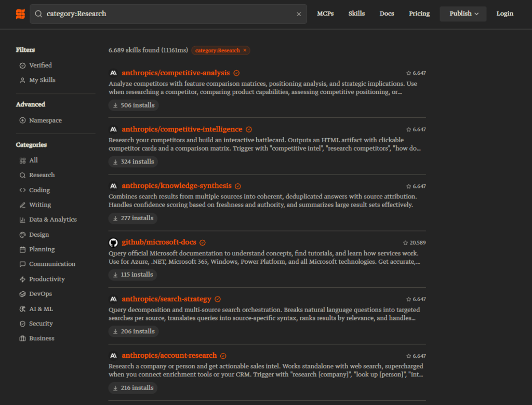Image resolution: width=532 pixels, height=405 pixels.
Task: Open anthropics/knowledge-synthesis skill
Action: click(x=177, y=186)
